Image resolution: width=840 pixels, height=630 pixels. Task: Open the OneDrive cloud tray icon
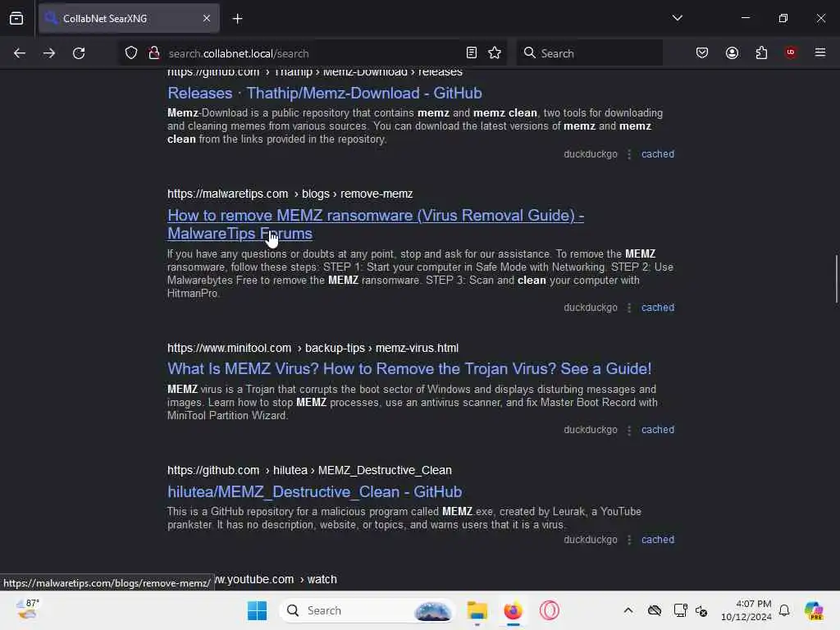point(654,610)
